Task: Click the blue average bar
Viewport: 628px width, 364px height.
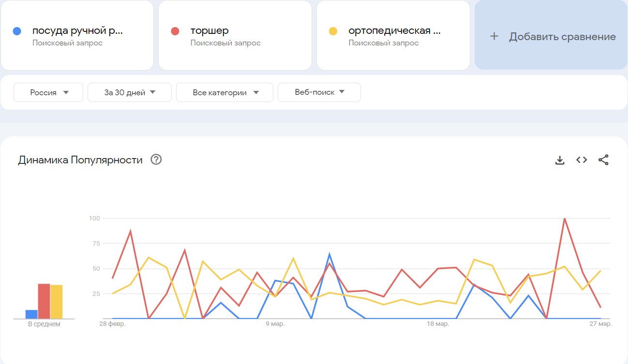Action: 31,314
